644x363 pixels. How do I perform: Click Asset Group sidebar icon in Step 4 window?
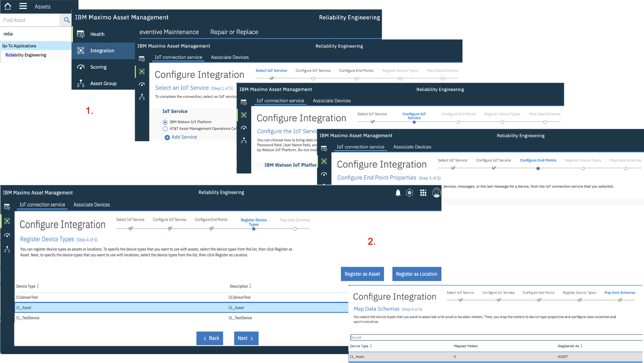[7, 249]
